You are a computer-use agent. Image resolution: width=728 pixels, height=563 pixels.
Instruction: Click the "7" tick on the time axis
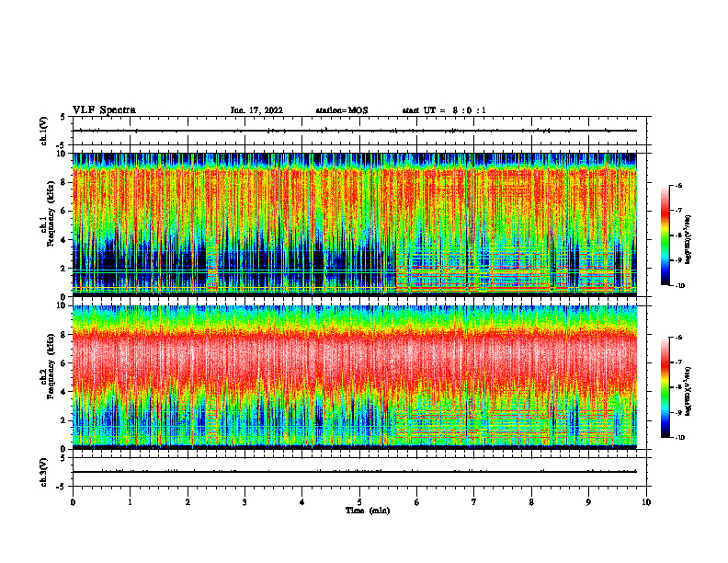tap(474, 502)
